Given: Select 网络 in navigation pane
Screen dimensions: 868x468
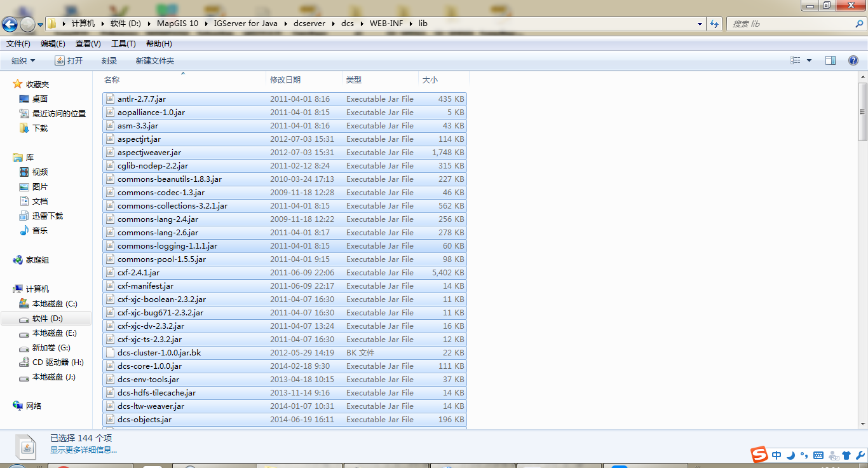Looking at the screenshot, I should pyautogui.click(x=34, y=406).
